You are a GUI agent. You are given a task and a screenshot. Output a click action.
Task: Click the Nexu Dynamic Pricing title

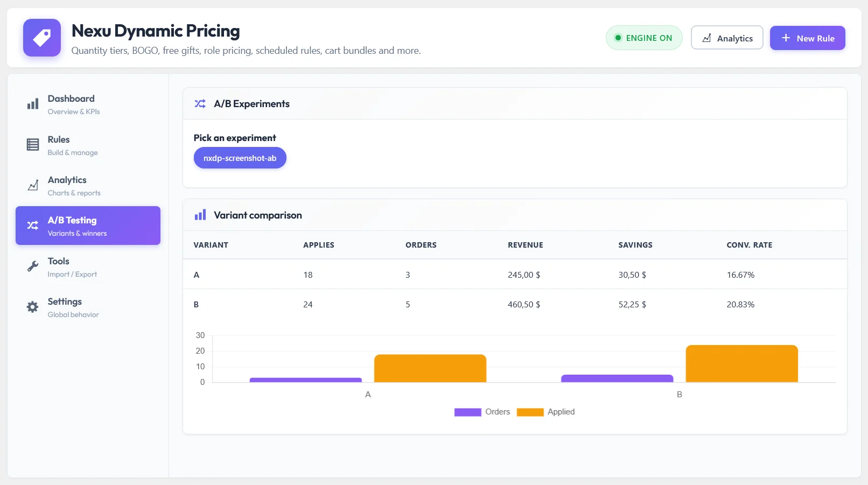click(156, 31)
